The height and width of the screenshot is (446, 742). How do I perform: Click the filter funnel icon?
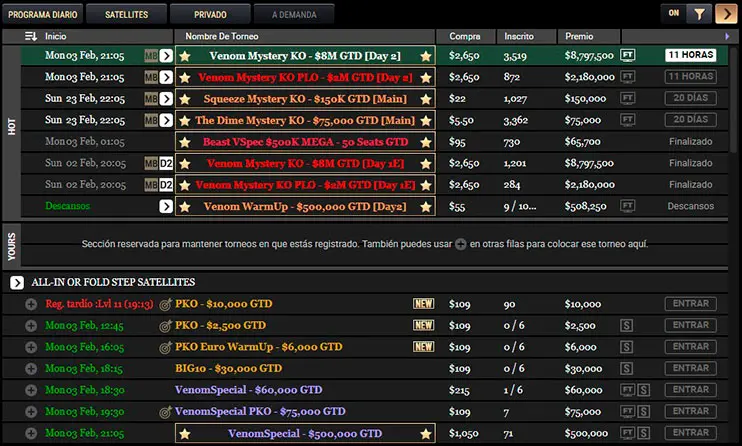[700, 14]
